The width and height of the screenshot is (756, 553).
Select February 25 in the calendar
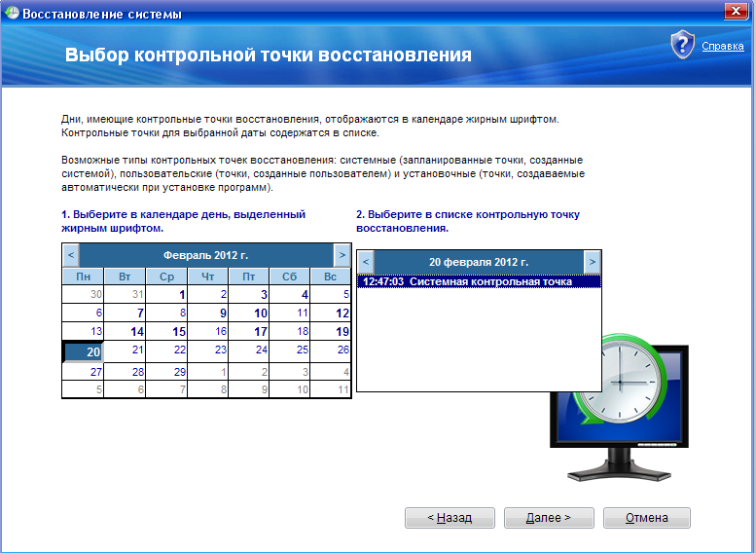289,351
